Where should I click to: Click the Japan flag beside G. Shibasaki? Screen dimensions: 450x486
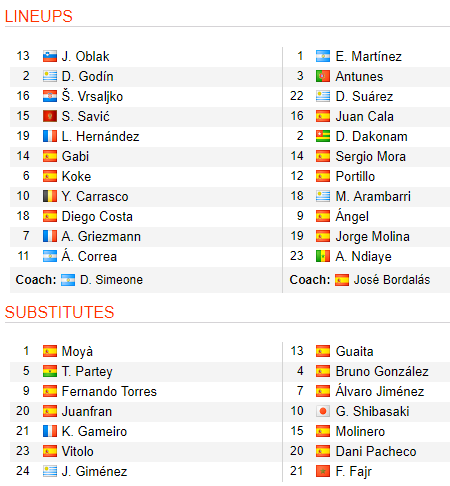(323, 411)
